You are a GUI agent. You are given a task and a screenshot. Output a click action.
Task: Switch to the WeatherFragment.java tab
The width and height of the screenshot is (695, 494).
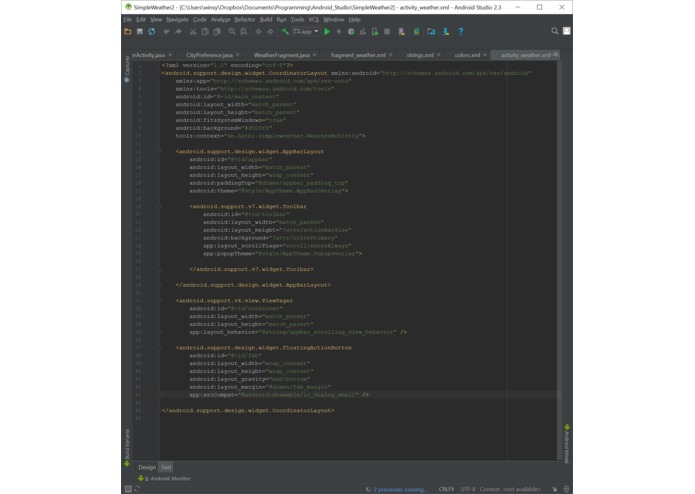(x=281, y=55)
